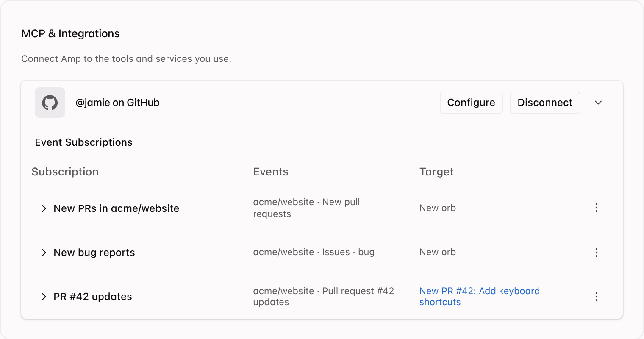Expand the PR #42 updates subscription

click(x=44, y=297)
